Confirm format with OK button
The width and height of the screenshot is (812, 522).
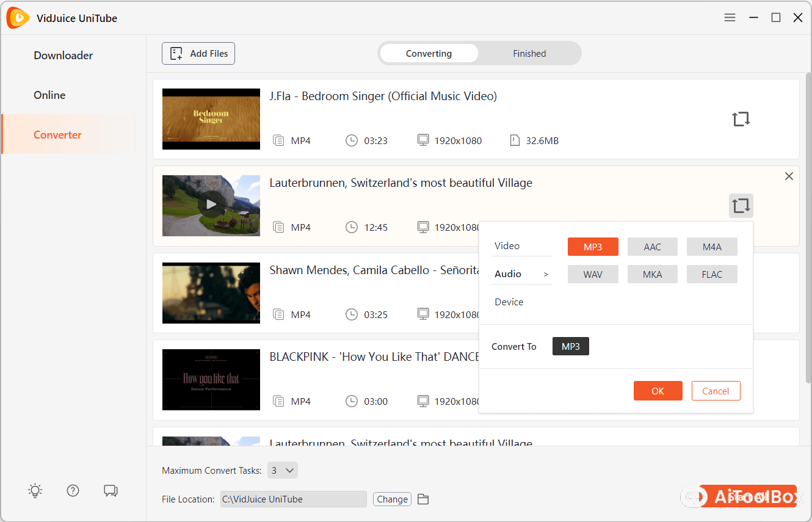658,391
